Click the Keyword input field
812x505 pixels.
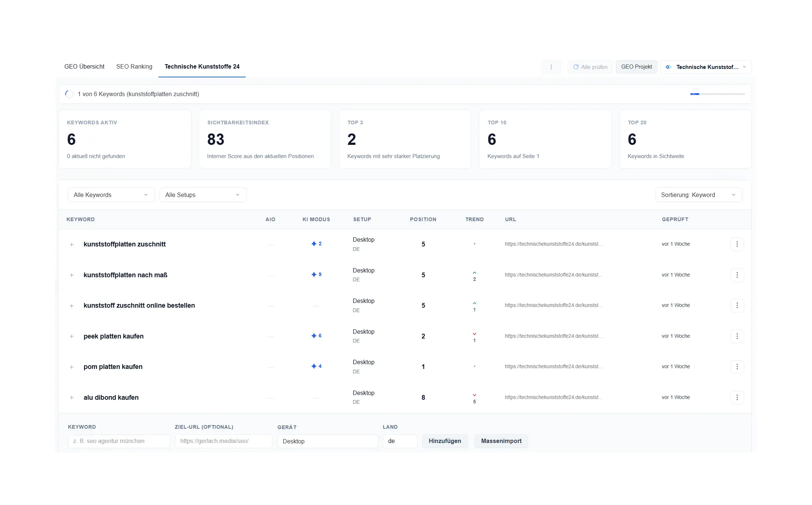[x=119, y=441]
